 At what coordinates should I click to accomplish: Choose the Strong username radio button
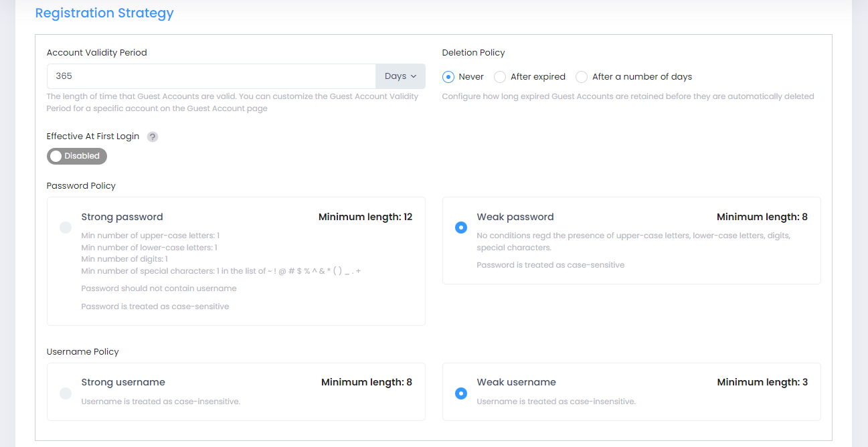[66, 393]
